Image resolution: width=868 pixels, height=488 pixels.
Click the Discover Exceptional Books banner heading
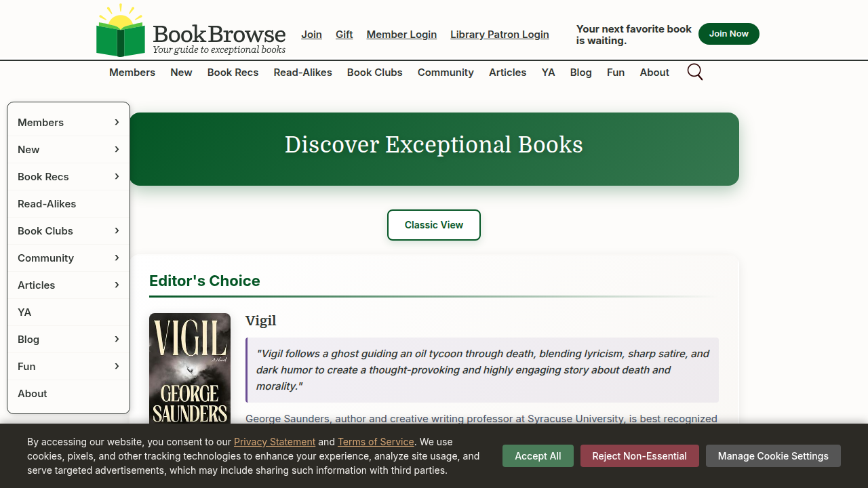(434, 144)
